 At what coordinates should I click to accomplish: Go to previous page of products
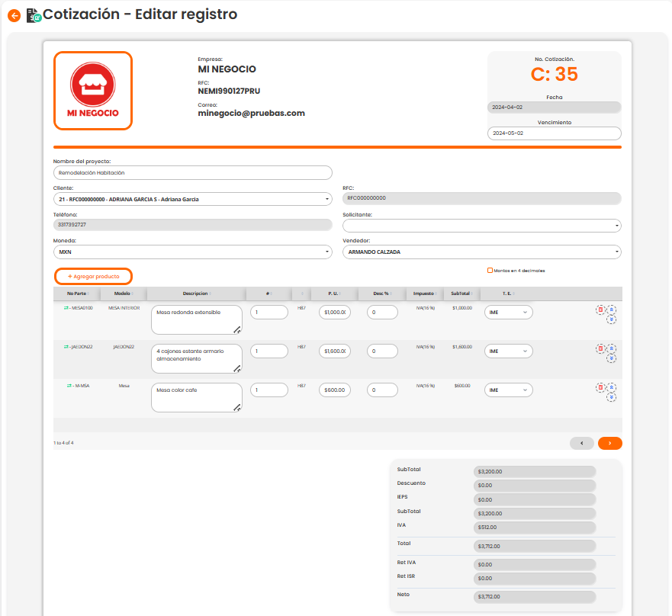coord(581,442)
